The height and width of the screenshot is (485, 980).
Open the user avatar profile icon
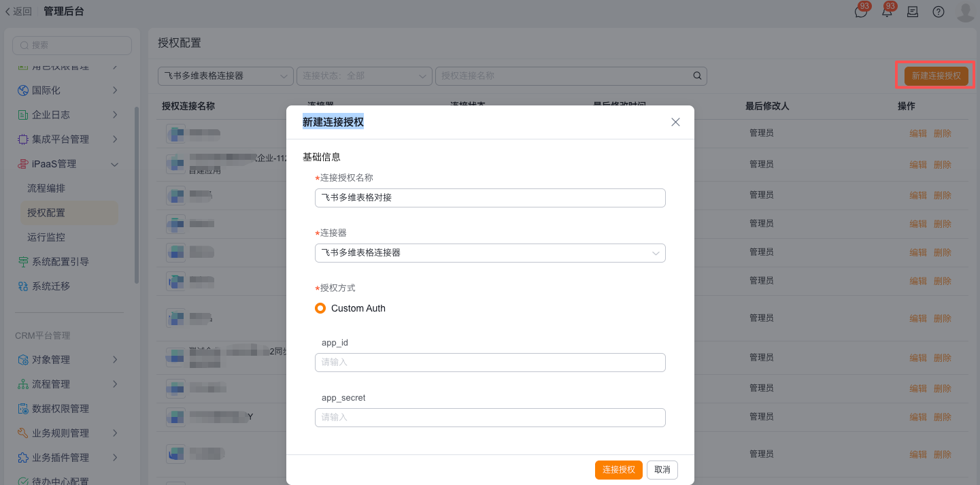[x=965, y=12]
